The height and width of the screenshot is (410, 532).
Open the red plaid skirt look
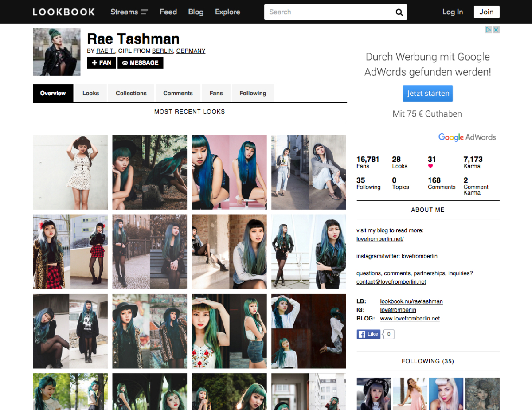[70, 252]
